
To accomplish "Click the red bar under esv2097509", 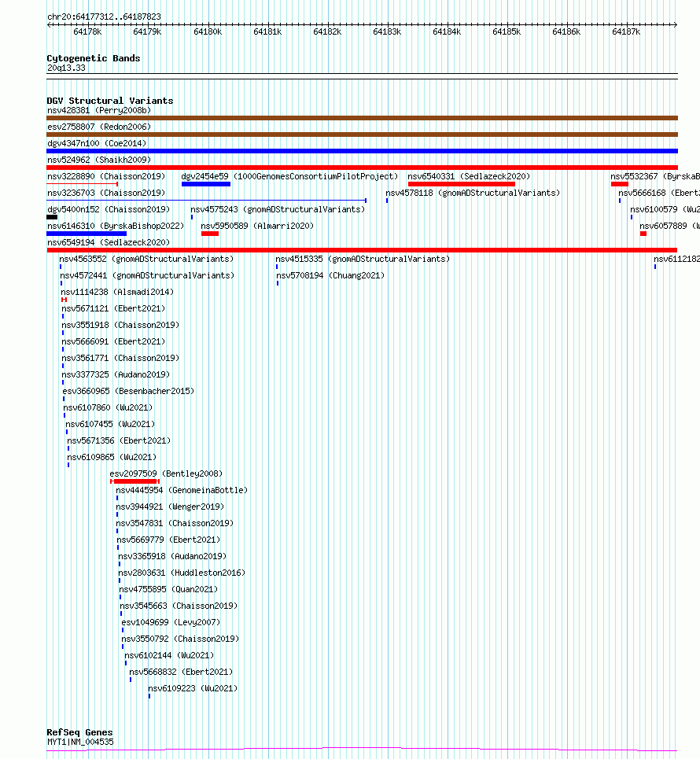I will coord(135,481).
